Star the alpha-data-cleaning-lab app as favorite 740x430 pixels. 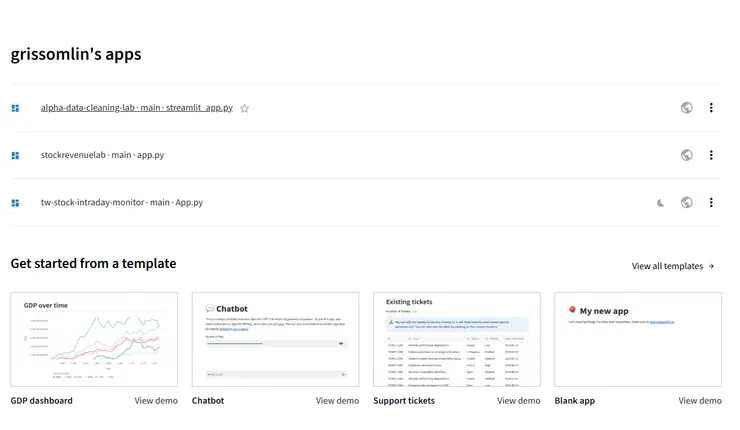244,108
